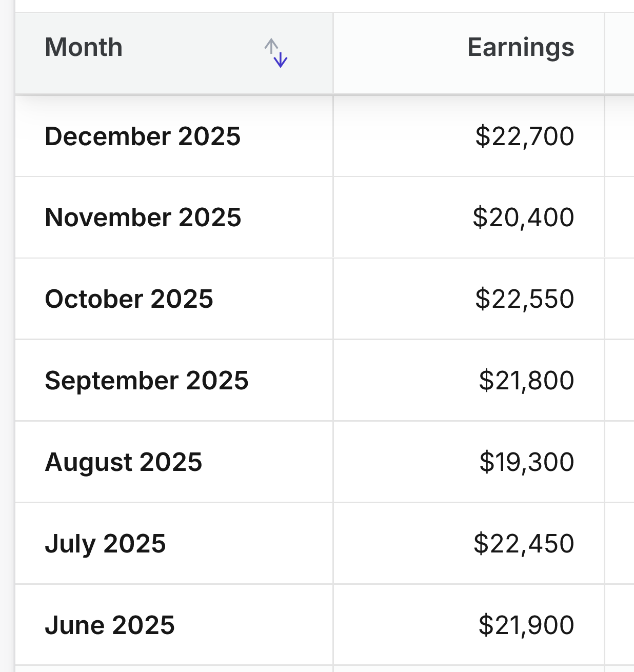Click the $19,300 earnings value
This screenshot has width=634, height=672.
tap(526, 462)
